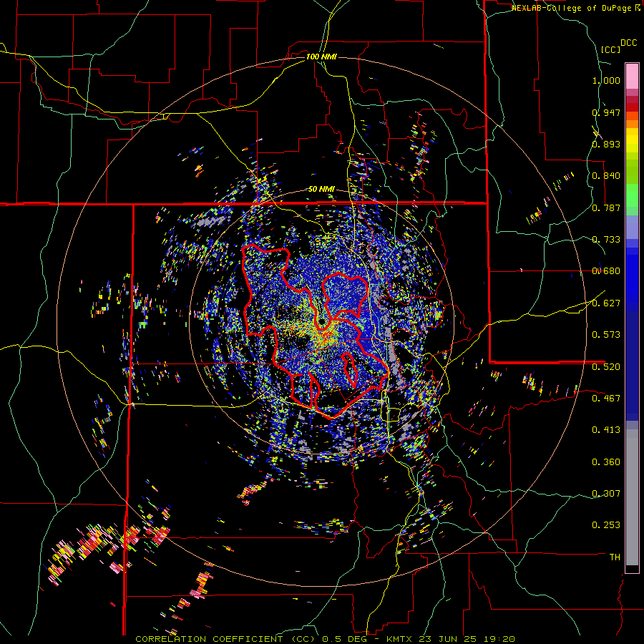Pick the gray segment of the color bar

pos(632,497)
